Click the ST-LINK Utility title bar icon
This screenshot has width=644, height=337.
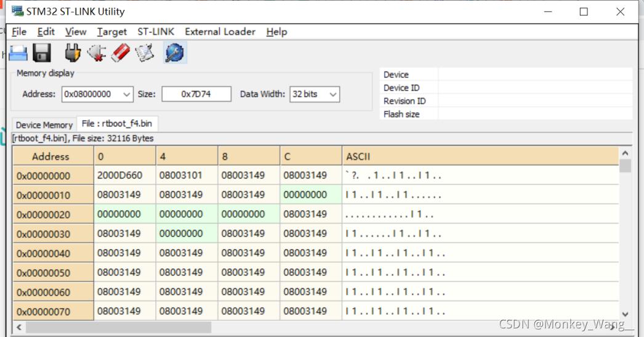(17, 11)
